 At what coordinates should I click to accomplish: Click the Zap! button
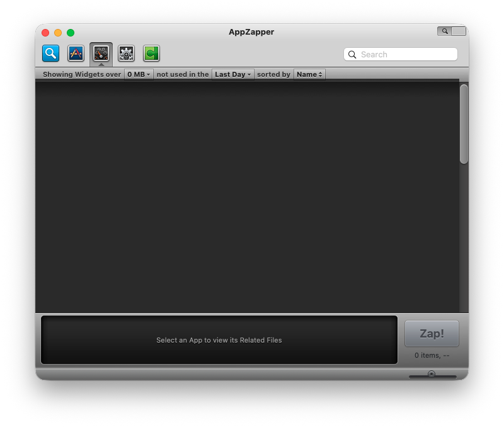[x=432, y=334]
